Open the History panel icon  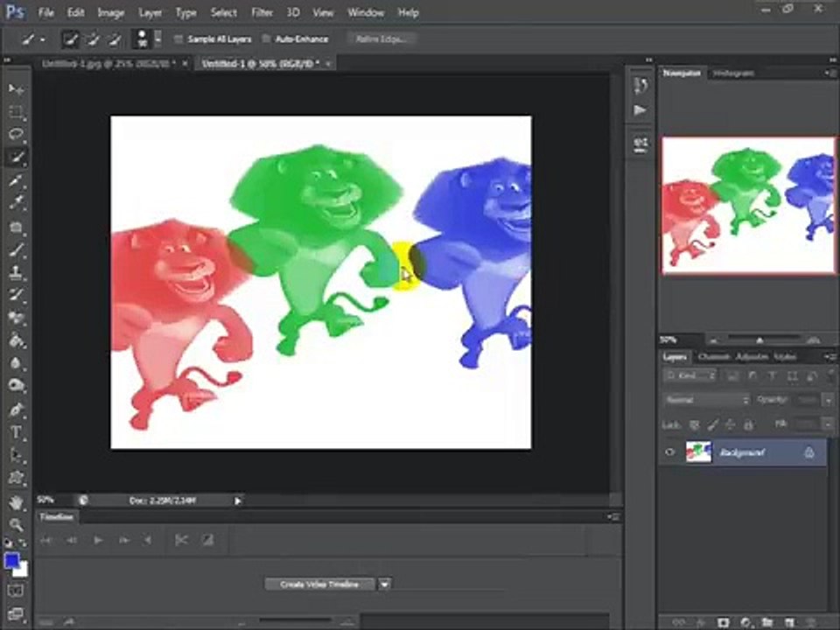[640, 86]
